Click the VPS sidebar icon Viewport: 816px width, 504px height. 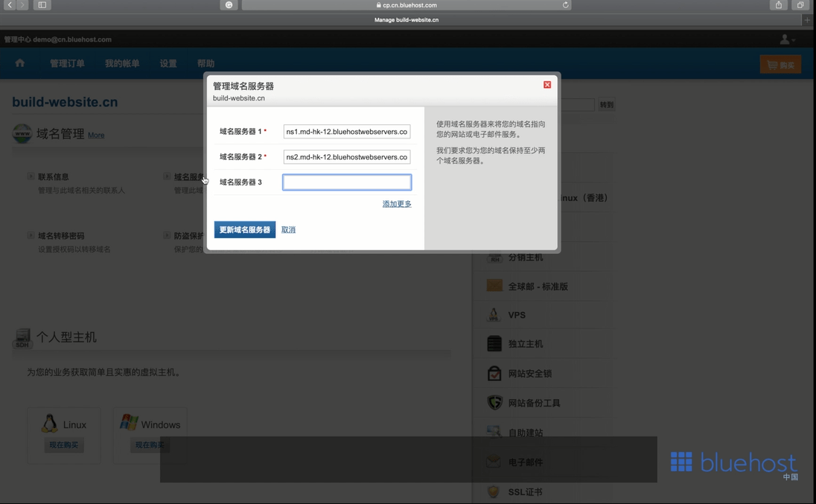(494, 314)
